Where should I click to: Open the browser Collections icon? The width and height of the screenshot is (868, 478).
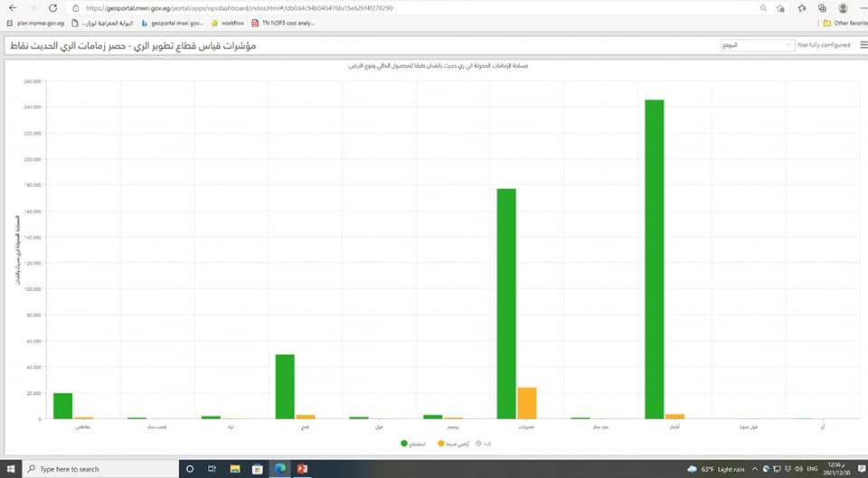821,8
